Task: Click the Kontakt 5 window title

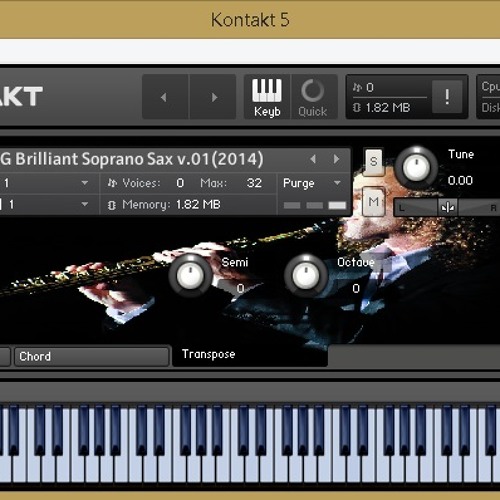Action: (250, 20)
